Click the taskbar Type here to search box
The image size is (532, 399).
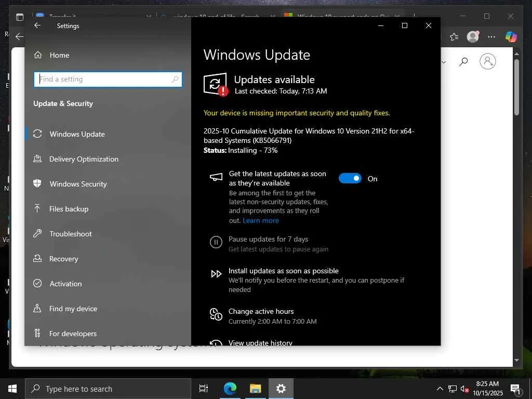click(x=108, y=389)
